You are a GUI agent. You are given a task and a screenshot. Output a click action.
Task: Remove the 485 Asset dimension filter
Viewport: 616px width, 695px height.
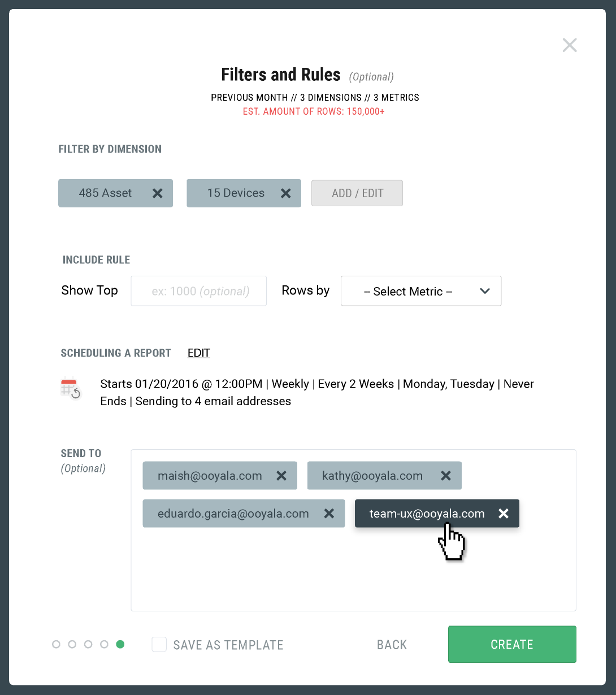coord(157,193)
